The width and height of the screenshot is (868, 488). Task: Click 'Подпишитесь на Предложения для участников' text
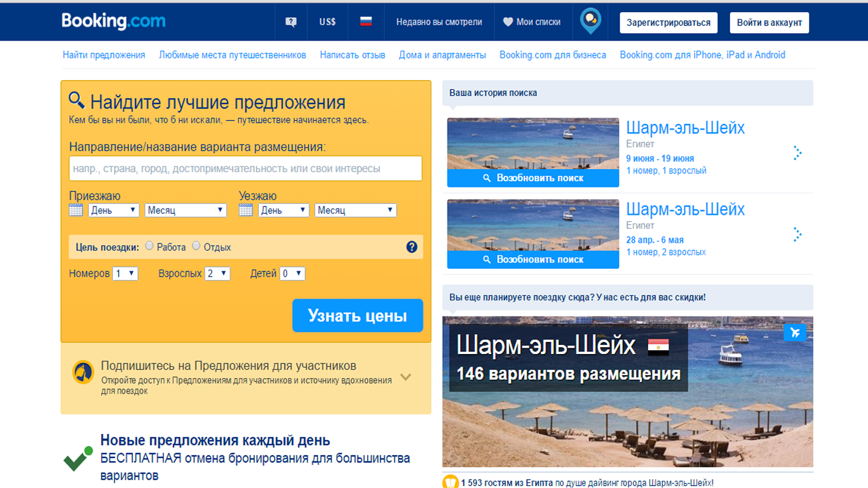229,366
